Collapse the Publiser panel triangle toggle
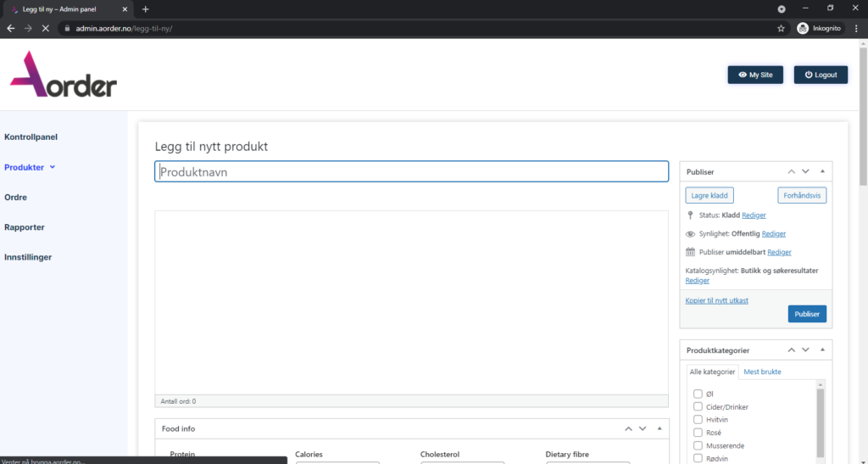868x464 pixels. [x=822, y=171]
